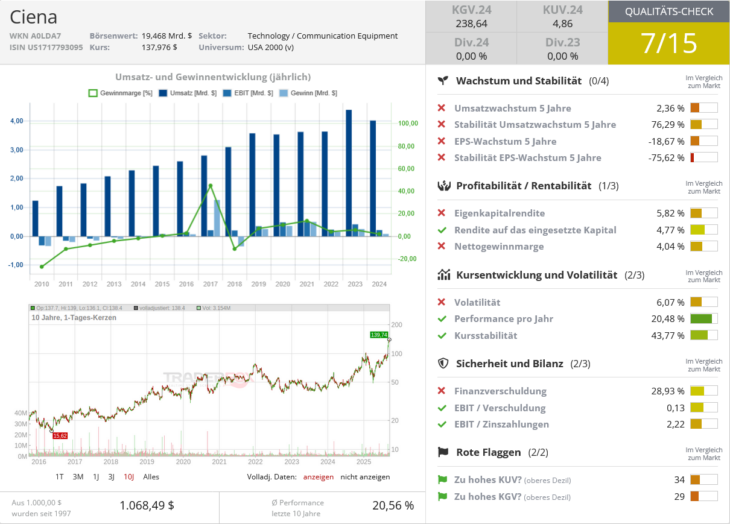Viewport: 730px width, 524px height.
Task: Click the red 15.62 low price marker
Action: (x=60, y=436)
